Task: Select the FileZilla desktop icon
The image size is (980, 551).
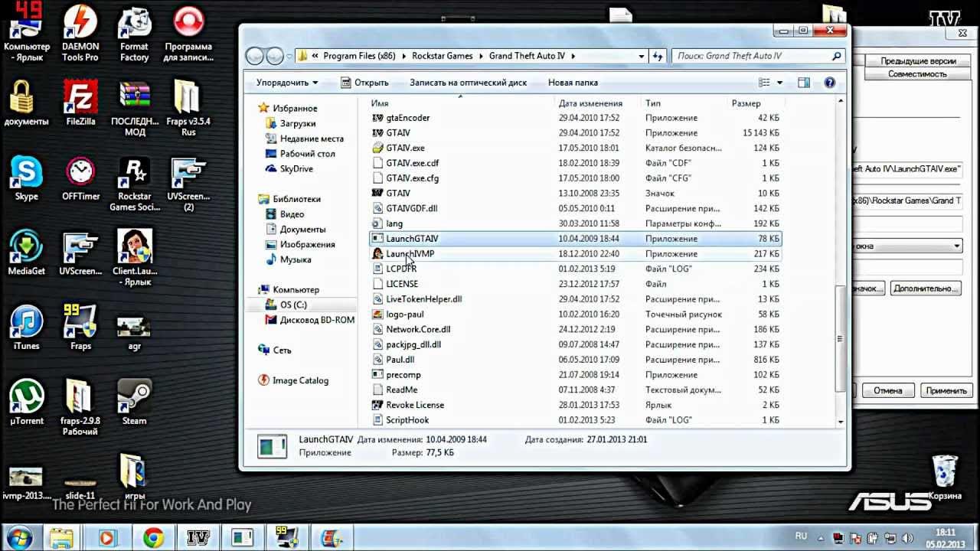Action: point(80,102)
